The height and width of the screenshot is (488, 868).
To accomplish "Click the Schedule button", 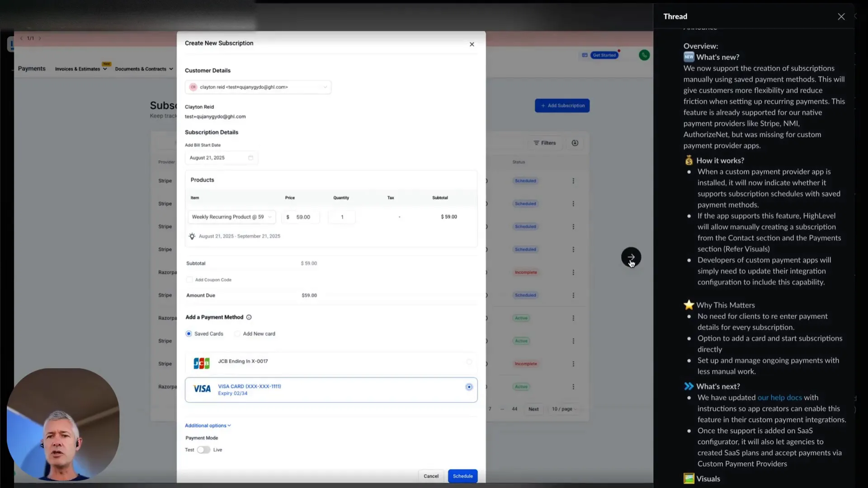I will coord(462,476).
